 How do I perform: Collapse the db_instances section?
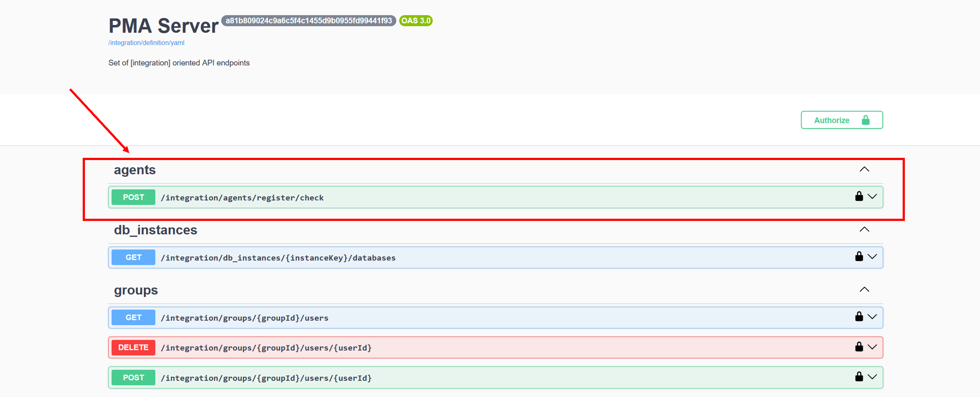[864, 229]
